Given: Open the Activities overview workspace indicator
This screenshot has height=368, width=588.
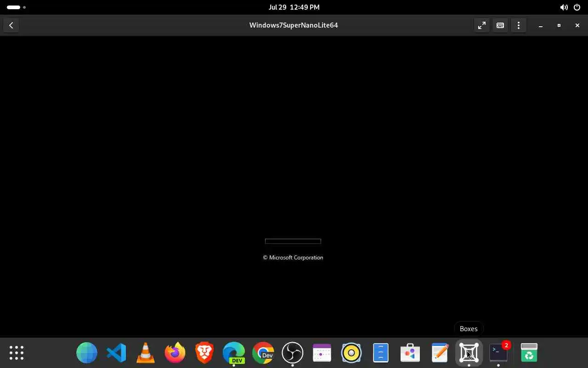Looking at the screenshot, I should pyautogui.click(x=16, y=7).
